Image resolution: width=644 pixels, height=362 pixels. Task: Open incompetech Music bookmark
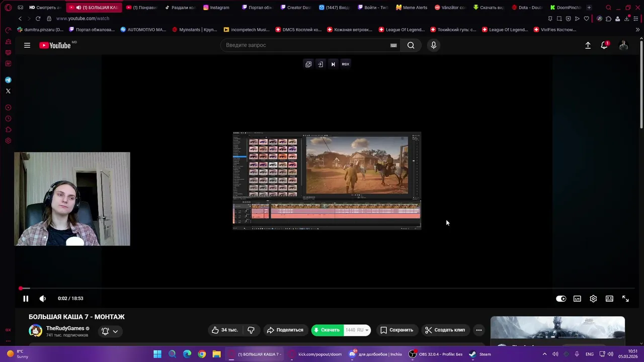pyautogui.click(x=247, y=30)
